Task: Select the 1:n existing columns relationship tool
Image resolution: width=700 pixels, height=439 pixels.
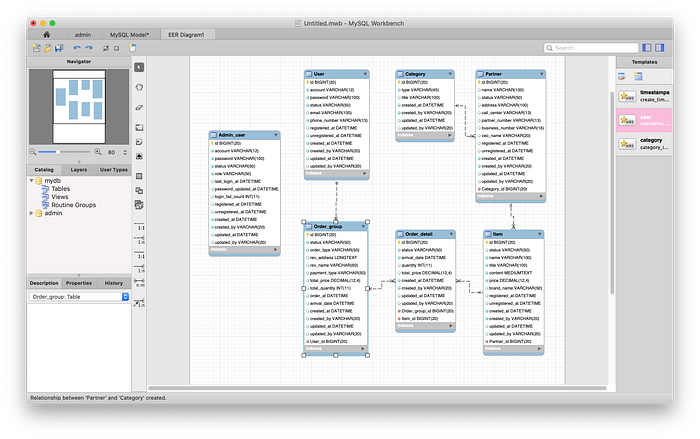Action: click(x=140, y=302)
